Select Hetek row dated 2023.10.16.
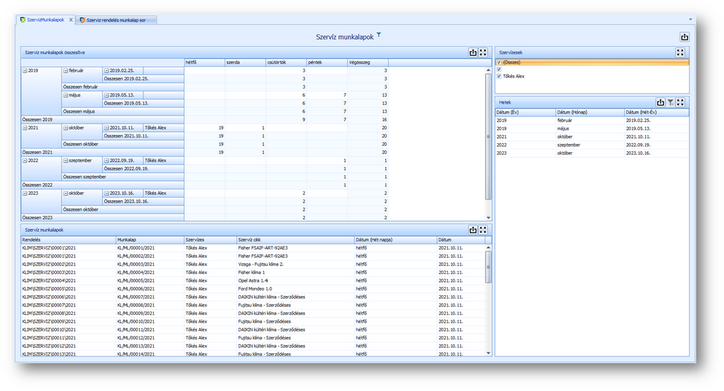 (x=592, y=153)
